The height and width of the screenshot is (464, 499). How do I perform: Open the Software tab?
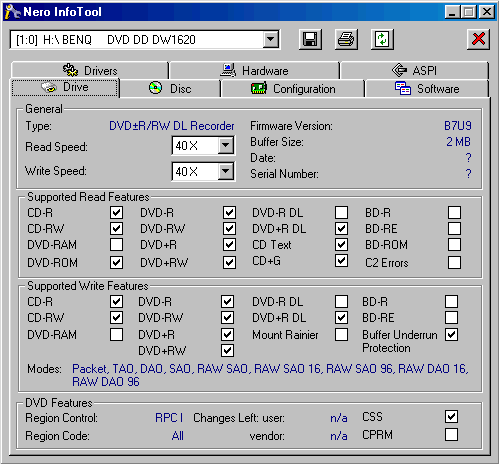(427, 89)
